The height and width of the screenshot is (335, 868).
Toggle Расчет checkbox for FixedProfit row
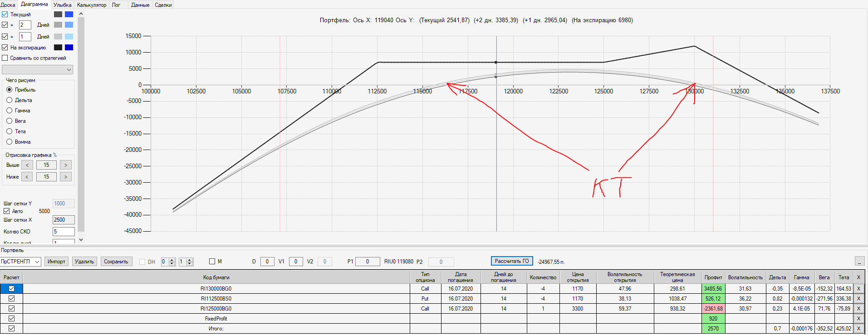(11, 319)
